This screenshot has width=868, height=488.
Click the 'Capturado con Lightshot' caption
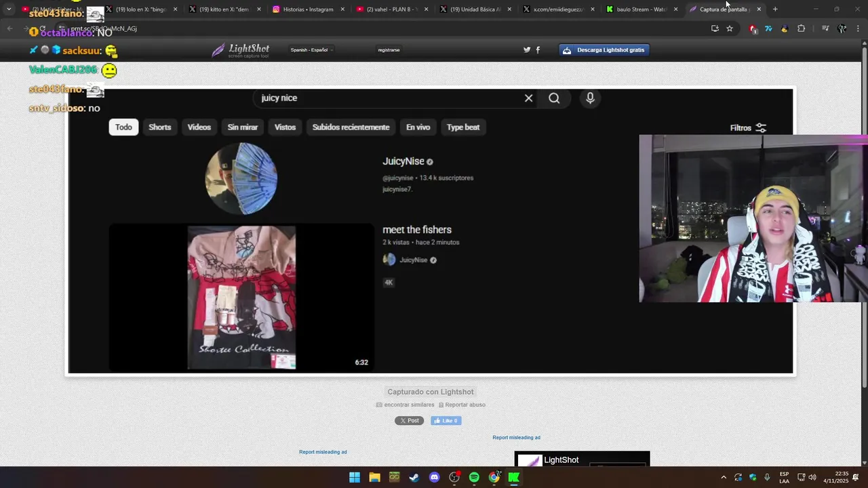pos(431,392)
